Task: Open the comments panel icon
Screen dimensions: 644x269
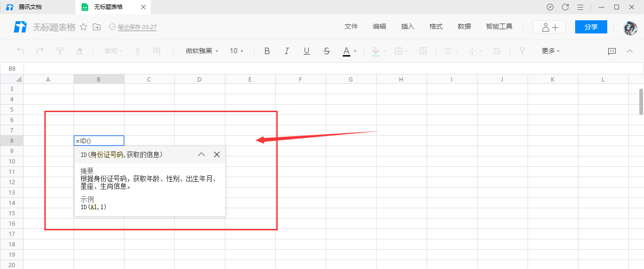Action: click(612, 51)
